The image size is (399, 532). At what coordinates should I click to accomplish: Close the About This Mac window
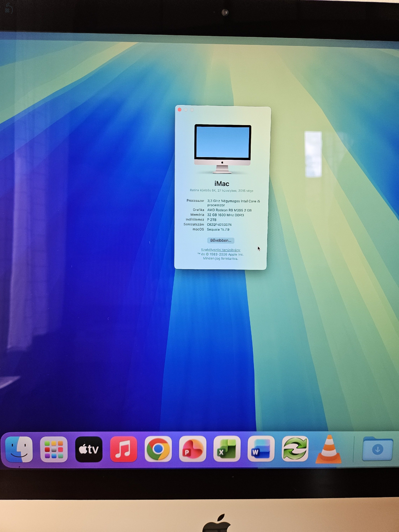[179, 110]
